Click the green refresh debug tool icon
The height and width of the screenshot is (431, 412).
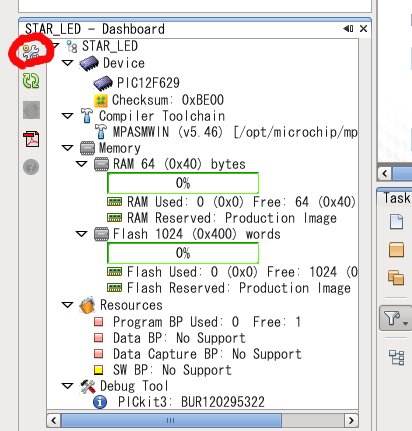31,81
